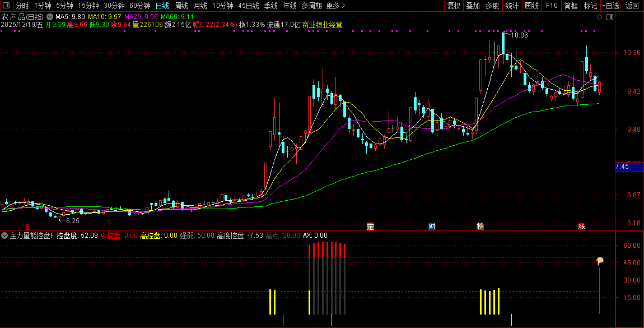Select the 周线 weekly chart tab
The image size is (644, 328).
181,6
